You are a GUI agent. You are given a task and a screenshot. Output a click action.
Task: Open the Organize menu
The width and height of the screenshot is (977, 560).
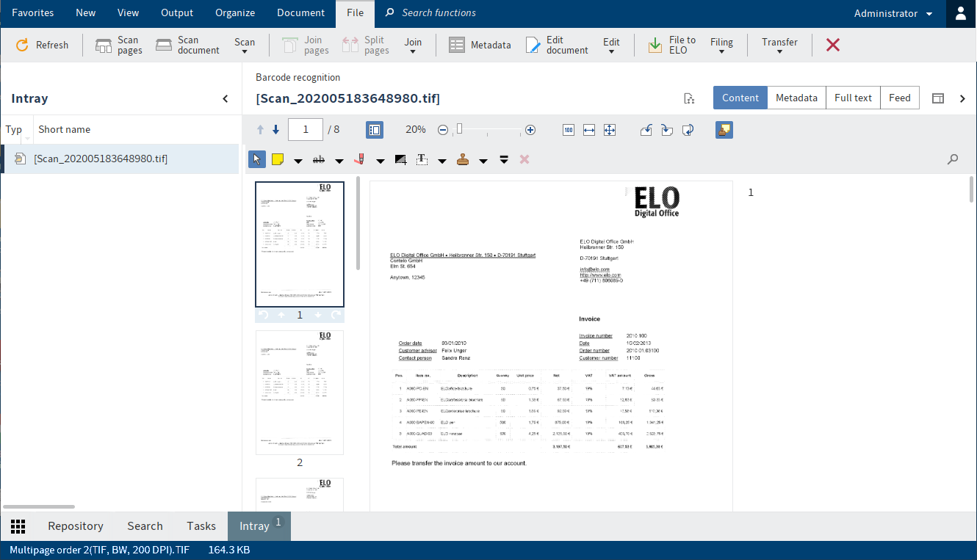coord(234,12)
